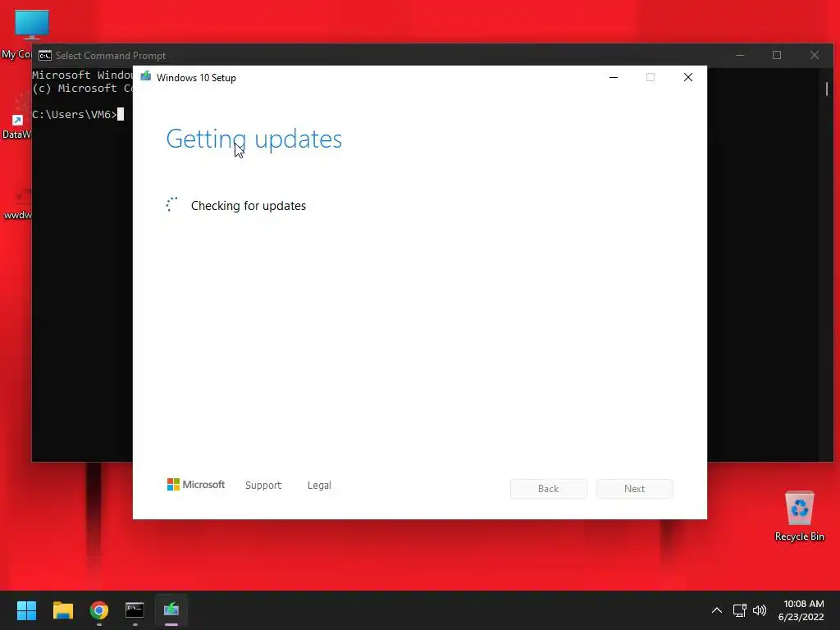The image size is (840, 630).
Task: Close the Windows 10 Setup window
Action: (688, 78)
